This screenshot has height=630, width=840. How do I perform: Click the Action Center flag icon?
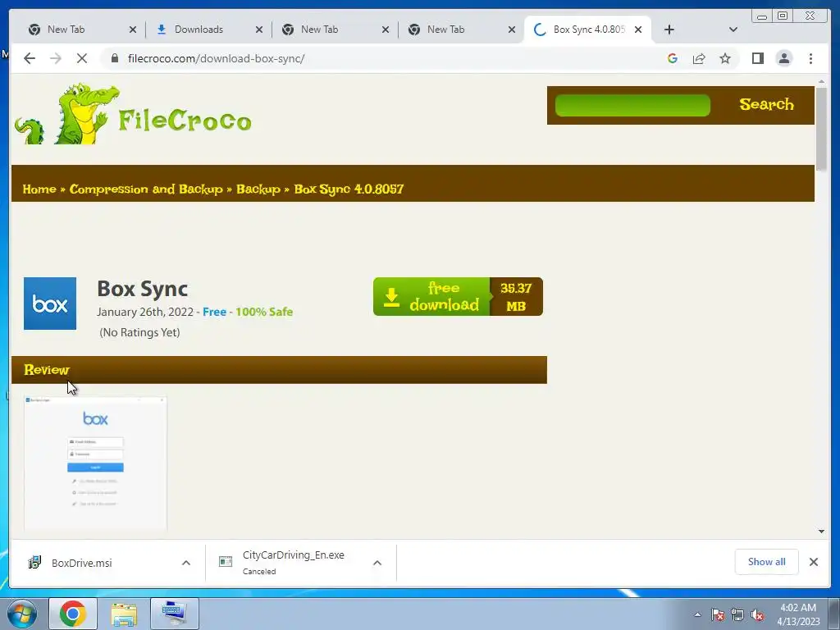[x=718, y=615]
